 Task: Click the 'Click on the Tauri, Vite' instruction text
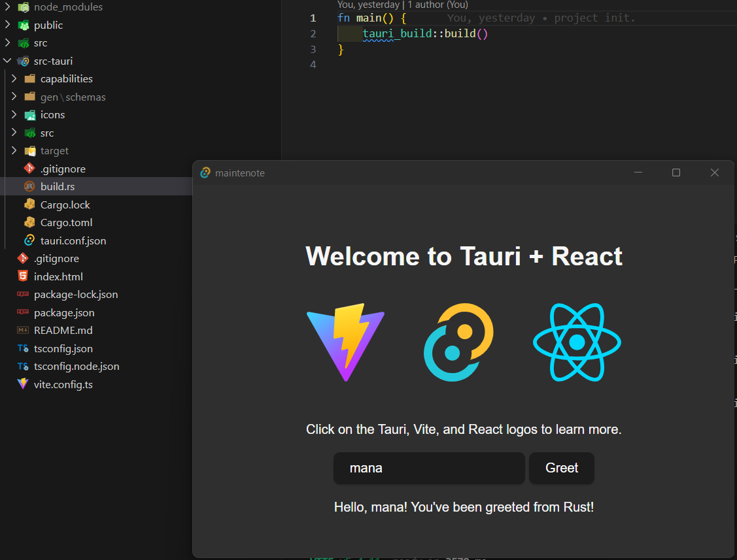pyautogui.click(x=464, y=429)
